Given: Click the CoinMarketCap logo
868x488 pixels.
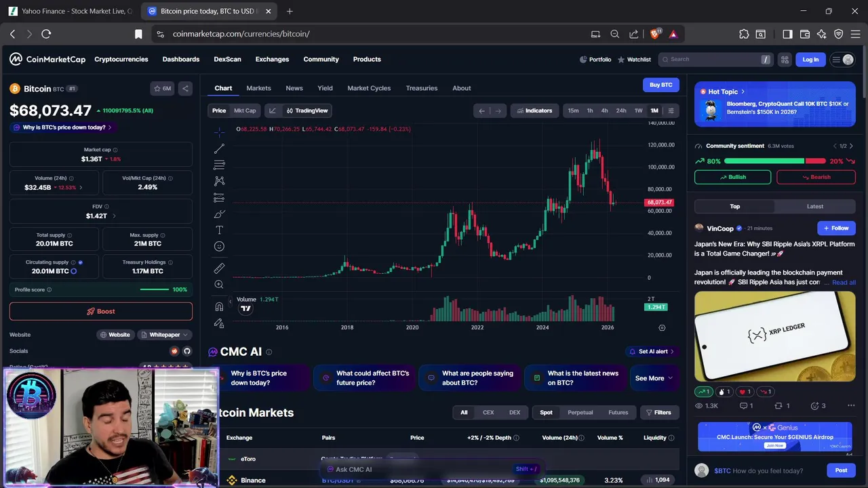Looking at the screenshot, I should [x=47, y=60].
